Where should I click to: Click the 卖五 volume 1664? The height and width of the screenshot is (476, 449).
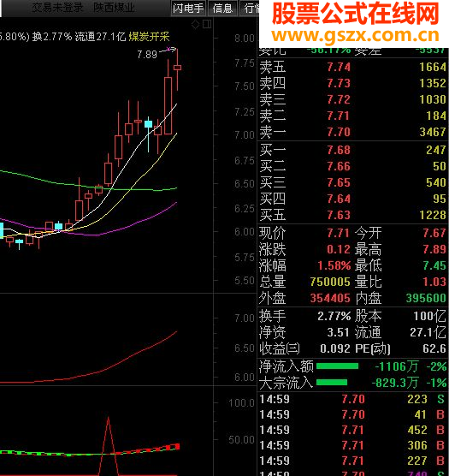coord(433,67)
